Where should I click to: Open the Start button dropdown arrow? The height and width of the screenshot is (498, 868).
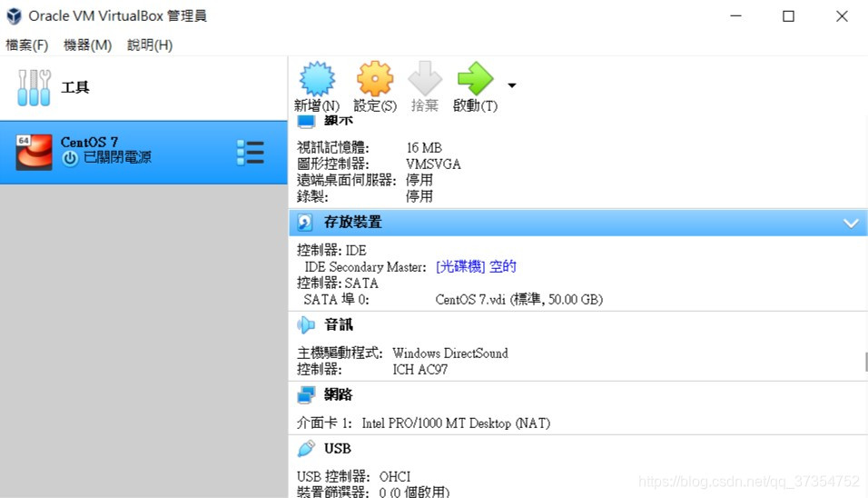click(512, 85)
